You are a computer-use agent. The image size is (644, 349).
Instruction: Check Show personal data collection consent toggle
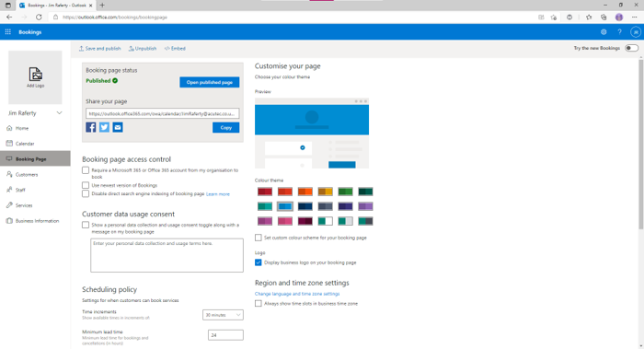(86, 225)
